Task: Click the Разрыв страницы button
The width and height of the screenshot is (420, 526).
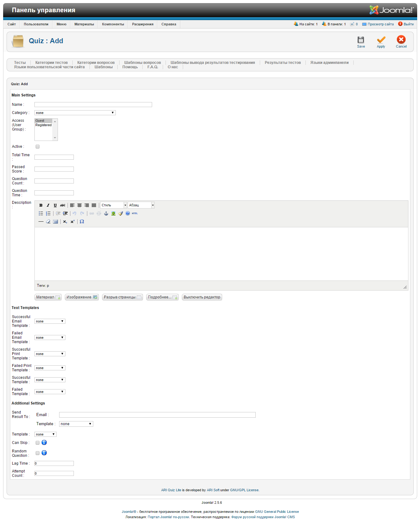Action: click(x=122, y=297)
